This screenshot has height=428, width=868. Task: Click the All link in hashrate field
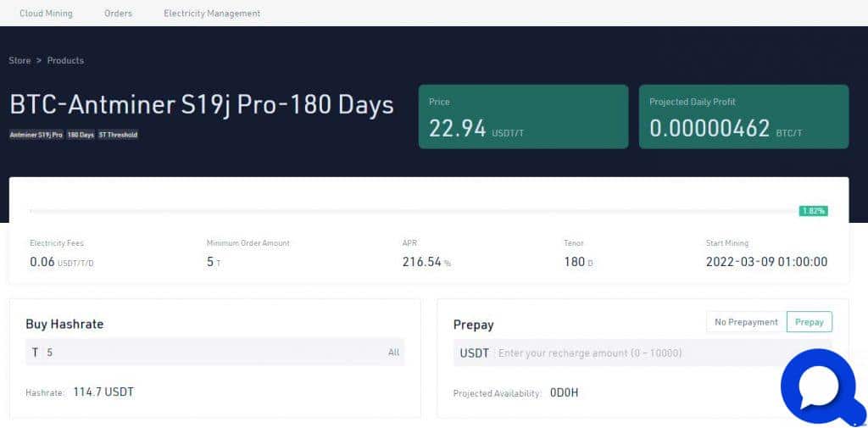(393, 352)
